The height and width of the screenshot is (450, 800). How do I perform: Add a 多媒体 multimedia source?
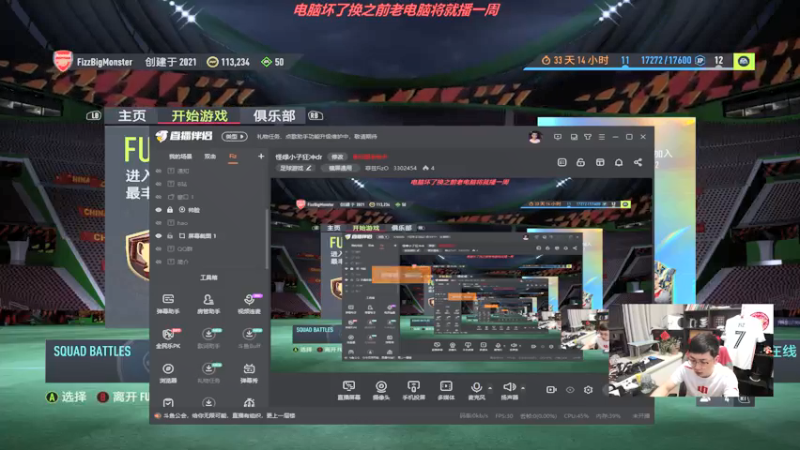pos(446,390)
